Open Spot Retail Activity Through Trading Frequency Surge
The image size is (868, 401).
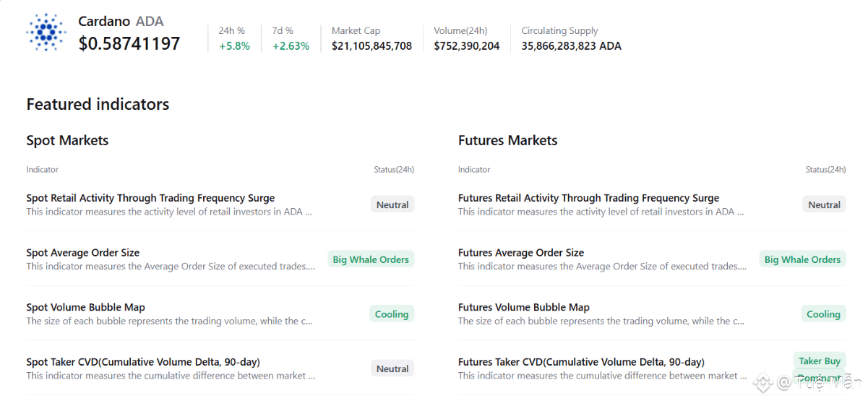click(150, 198)
